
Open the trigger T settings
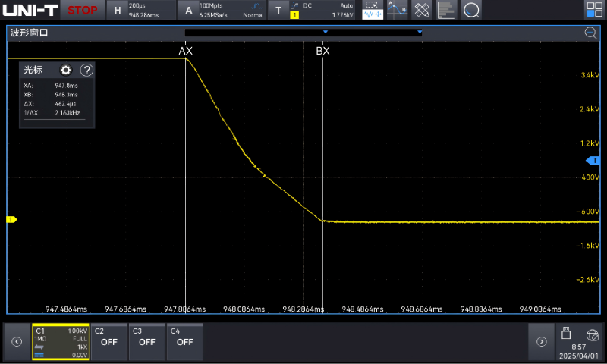click(x=278, y=10)
